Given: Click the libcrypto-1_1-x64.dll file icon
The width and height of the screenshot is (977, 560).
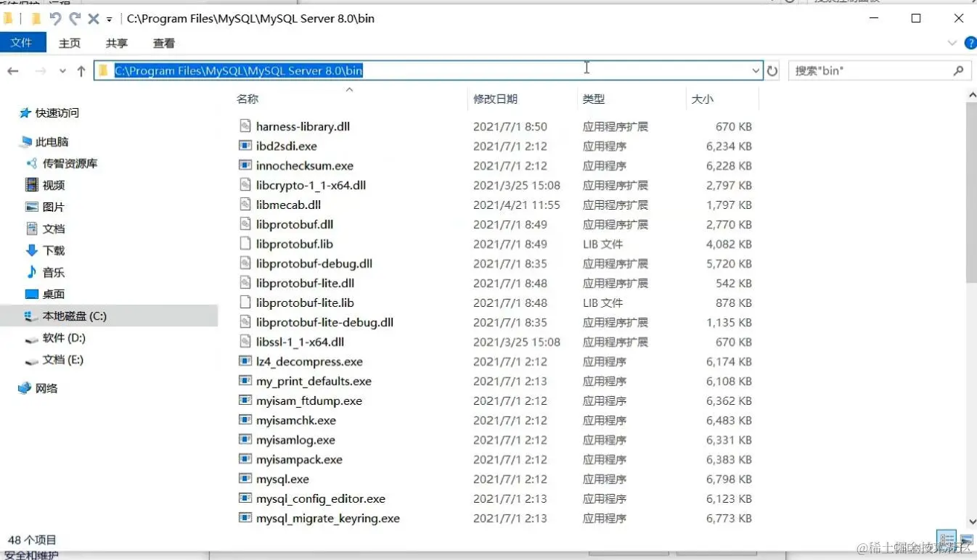Looking at the screenshot, I should coord(245,185).
